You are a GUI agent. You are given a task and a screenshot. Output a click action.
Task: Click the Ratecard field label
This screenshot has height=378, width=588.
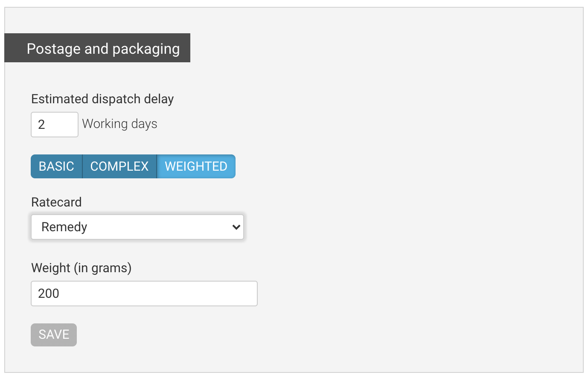(56, 202)
